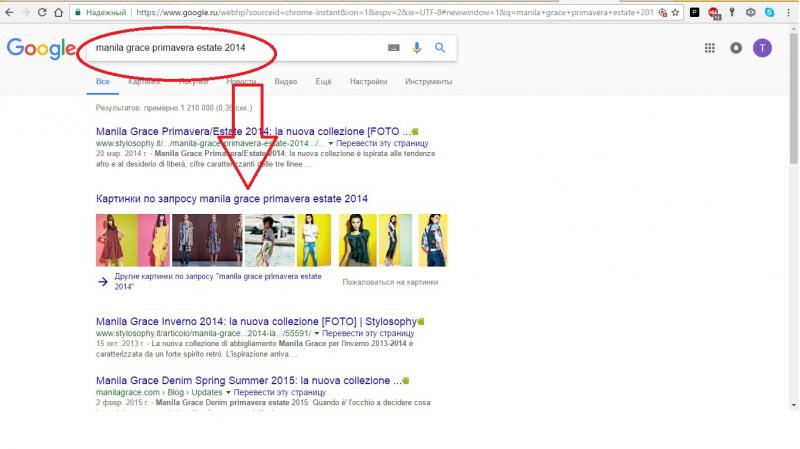Click the blue magnifier search button
Image resolution: width=800 pixels, height=449 pixels.
click(440, 48)
